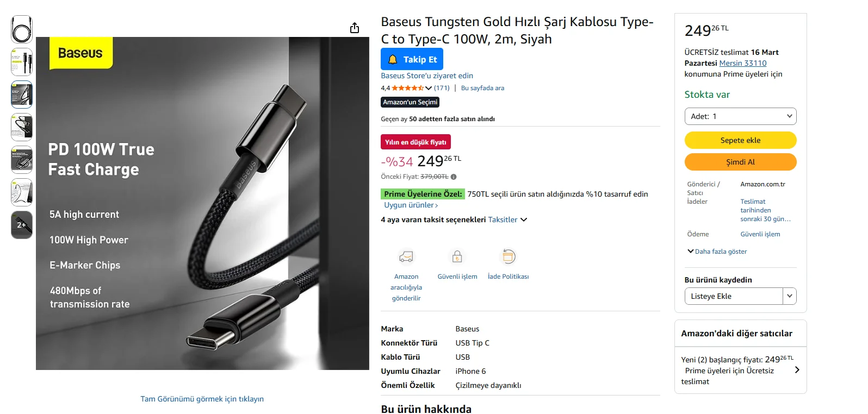Visit the Baseus Store link
868x414 pixels.
(427, 76)
